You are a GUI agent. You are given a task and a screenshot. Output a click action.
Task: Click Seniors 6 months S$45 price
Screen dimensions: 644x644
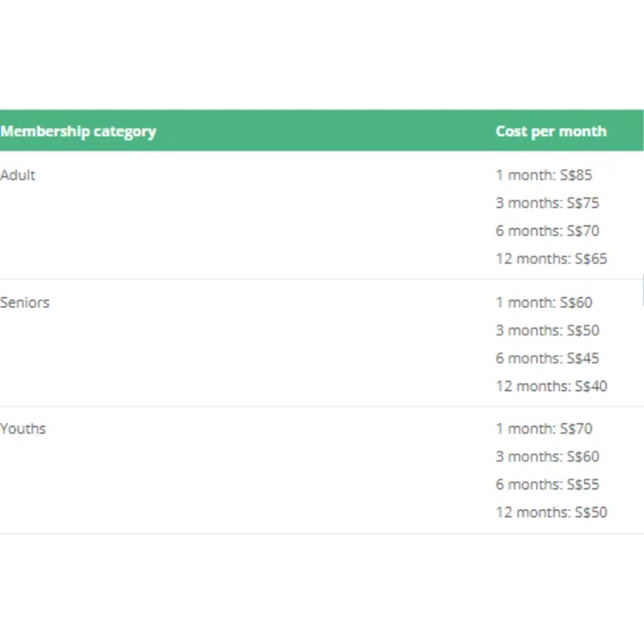click(547, 358)
